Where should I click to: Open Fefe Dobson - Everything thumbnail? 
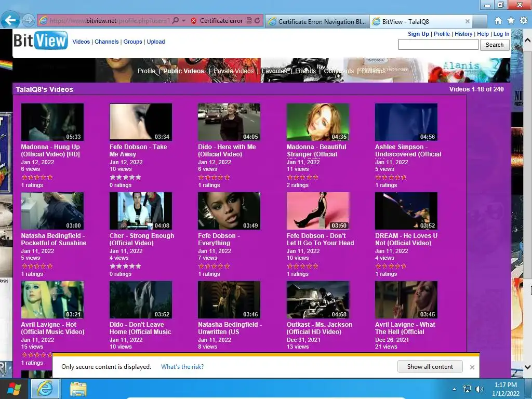tap(229, 211)
